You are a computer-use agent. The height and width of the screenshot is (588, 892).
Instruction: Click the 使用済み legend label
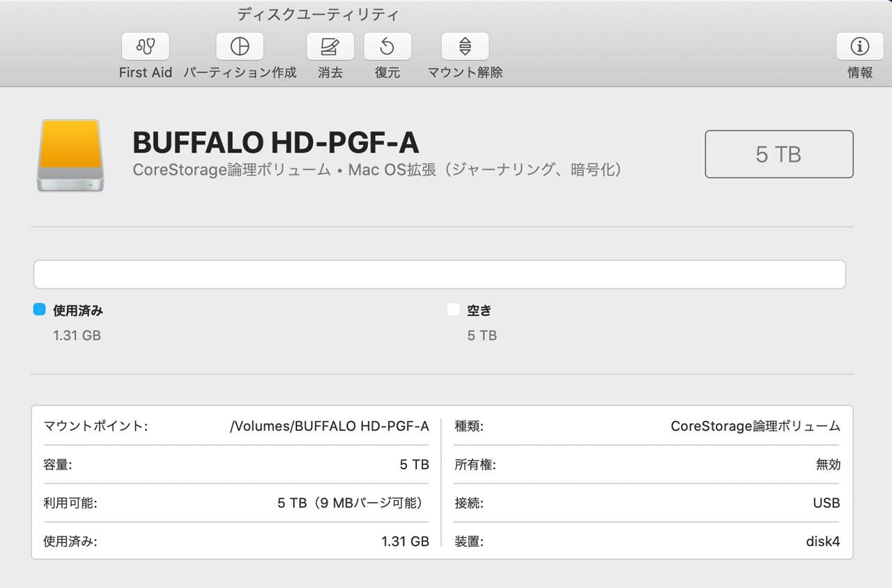[x=78, y=311]
